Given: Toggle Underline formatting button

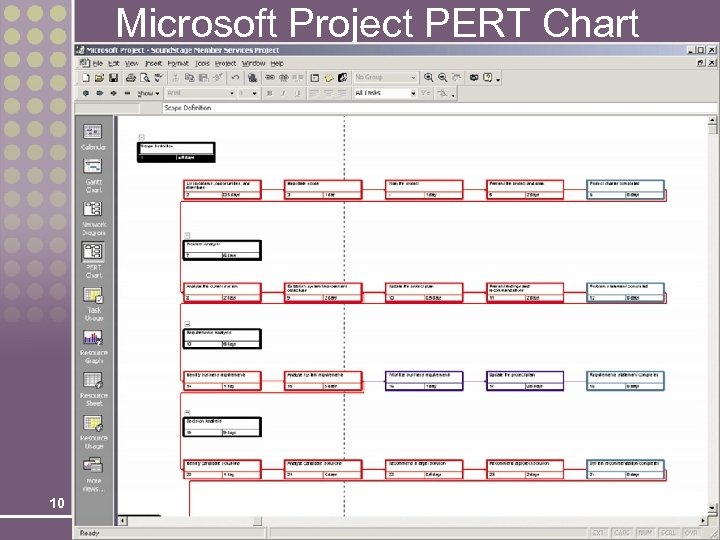Looking at the screenshot, I should point(298,93).
